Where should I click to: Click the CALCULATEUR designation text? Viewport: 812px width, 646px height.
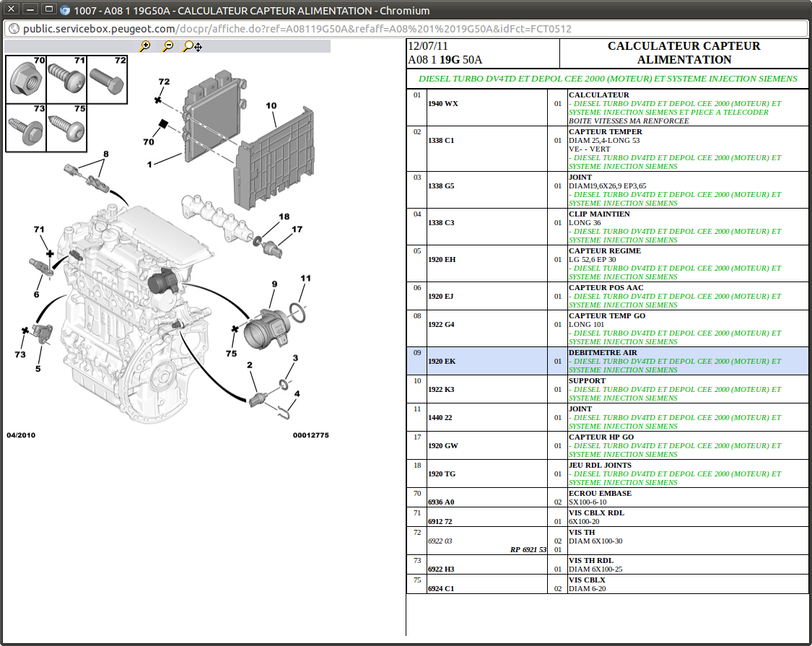coord(599,95)
